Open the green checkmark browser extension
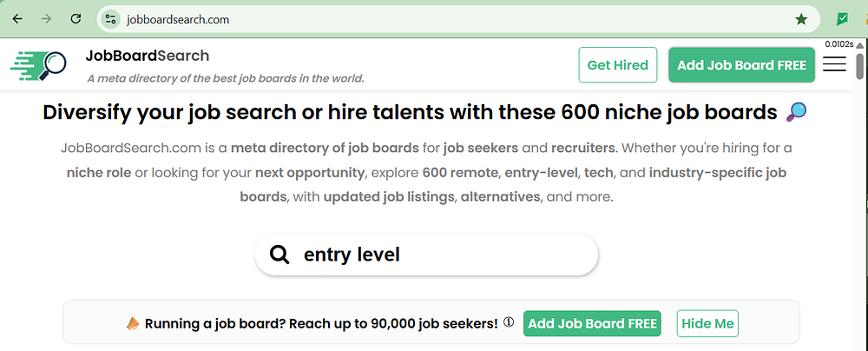 [842, 18]
